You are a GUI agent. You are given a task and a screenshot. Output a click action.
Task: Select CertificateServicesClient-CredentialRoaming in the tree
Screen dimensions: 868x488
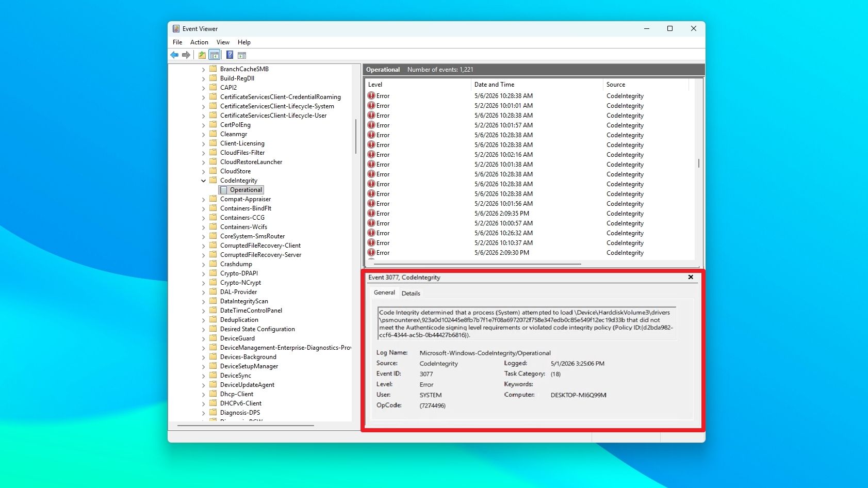(281, 97)
